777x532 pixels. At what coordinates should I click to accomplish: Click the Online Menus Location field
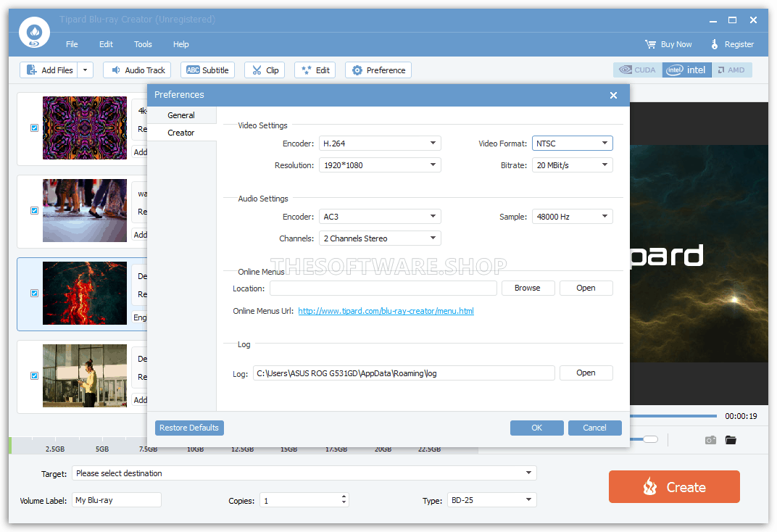pos(383,288)
